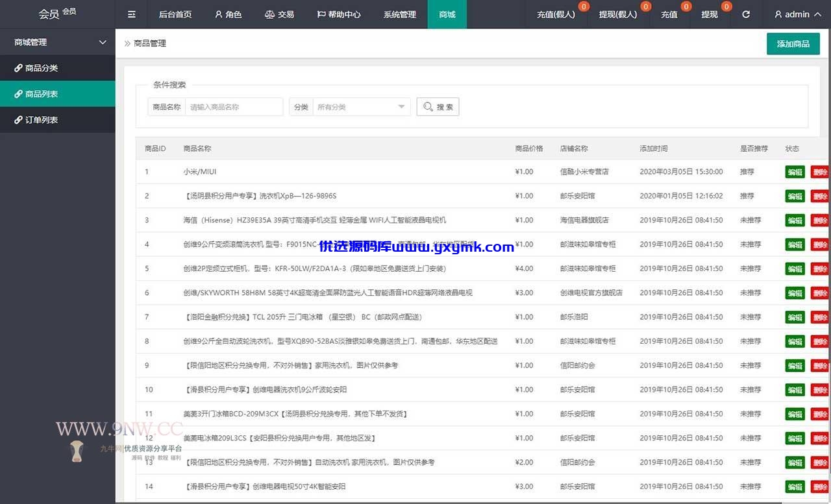
Task: Expand the 商城管理 sidebar section
Action: (58, 42)
